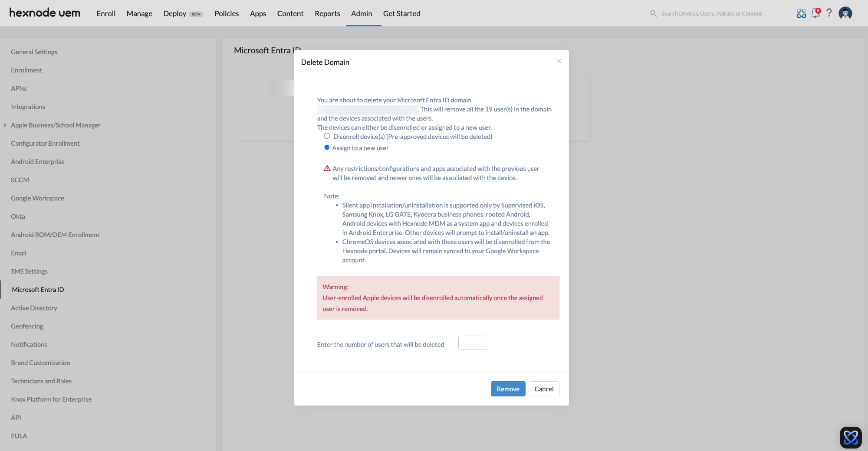Open Active Directory settings
This screenshot has width=868, height=451.
(x=34, y=307)
